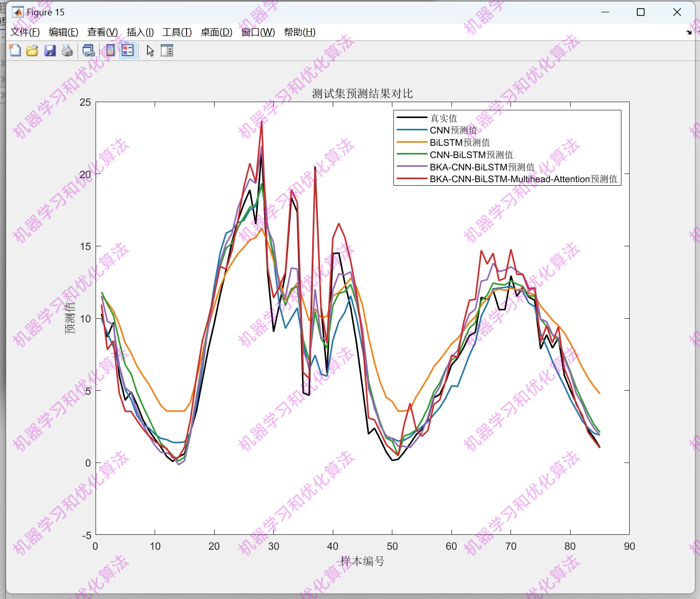
Task: Click x-axis tick label 30
Action: 274,546
